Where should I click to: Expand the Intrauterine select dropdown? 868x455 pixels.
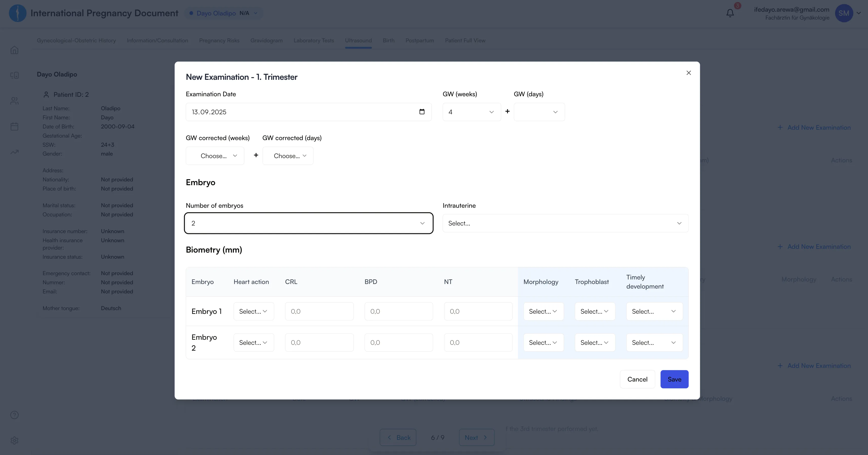click(x=565, y=223)
